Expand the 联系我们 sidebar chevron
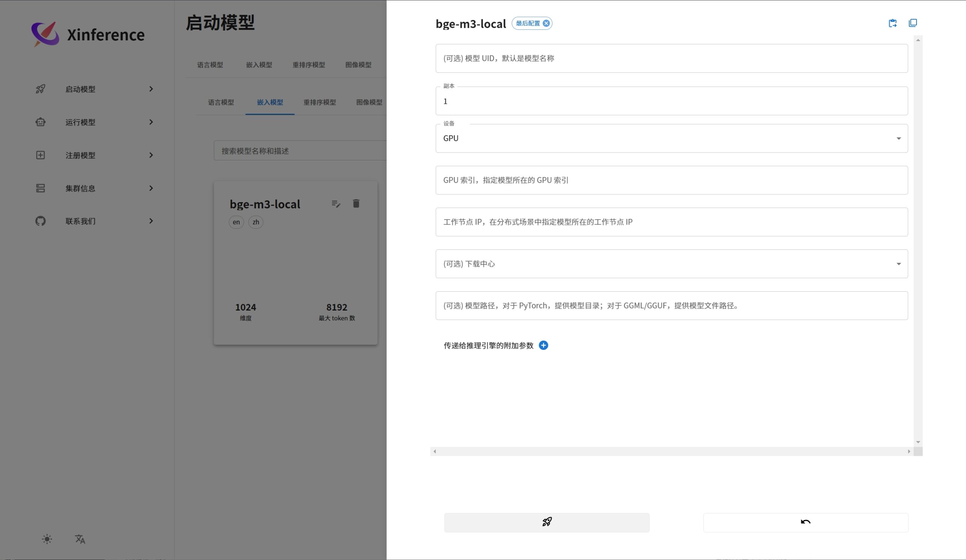 click(151, 221)
